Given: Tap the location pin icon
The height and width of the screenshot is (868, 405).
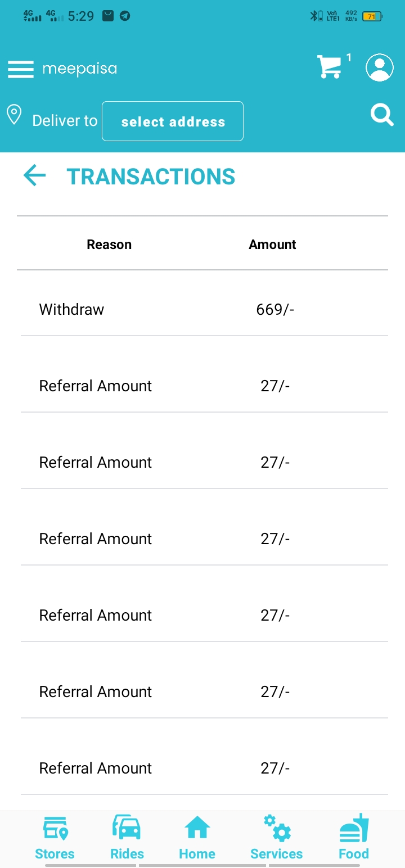Looking at the screenshot, I should pos(14,115).
